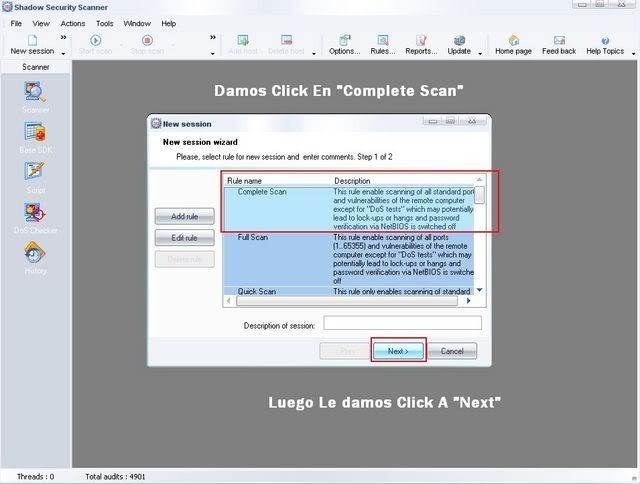Screen dimensions: 640x484
Task: Click the rule list vertical scrollbar thumb
Action: pos(480,195)
